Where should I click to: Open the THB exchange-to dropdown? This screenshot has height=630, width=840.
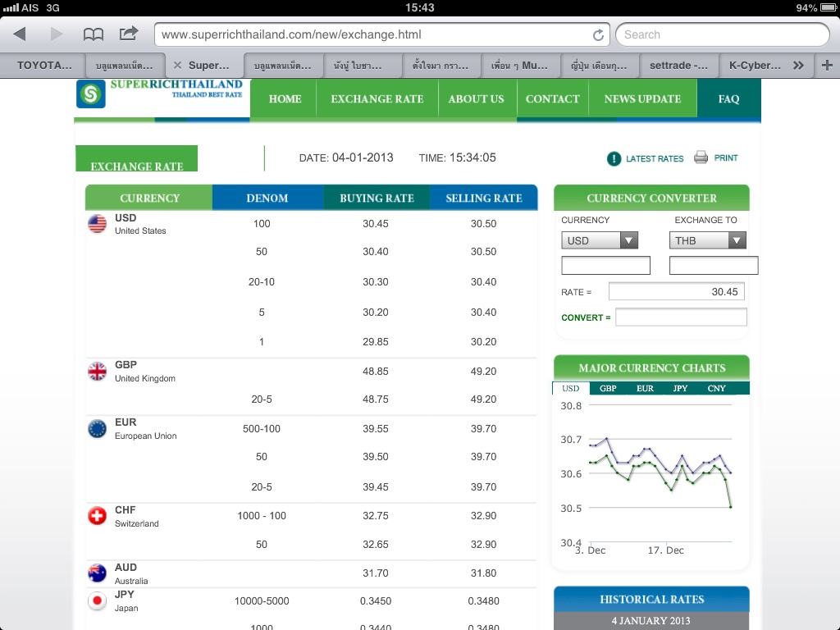coord(707,240)
